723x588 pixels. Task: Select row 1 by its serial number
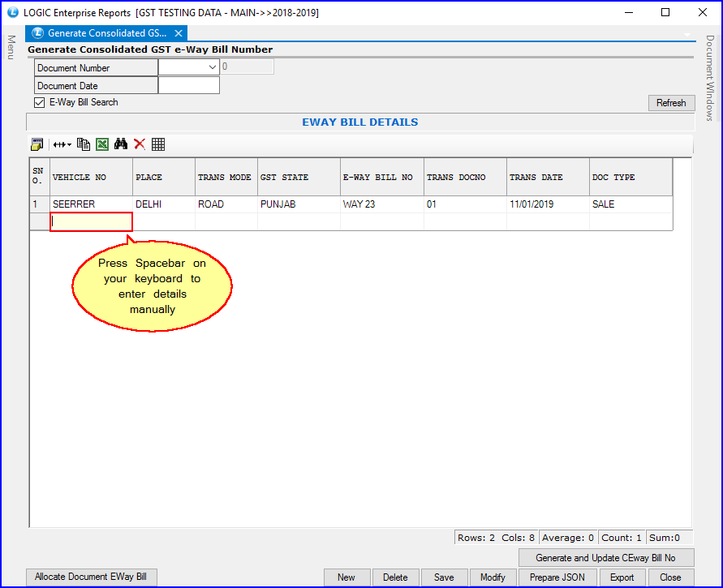(40, 204)
